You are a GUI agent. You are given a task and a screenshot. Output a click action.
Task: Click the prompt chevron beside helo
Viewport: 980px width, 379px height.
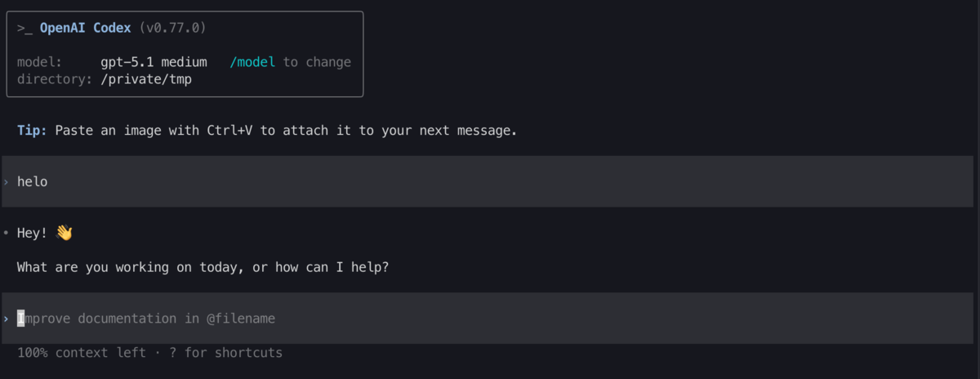tap(6, 182)
